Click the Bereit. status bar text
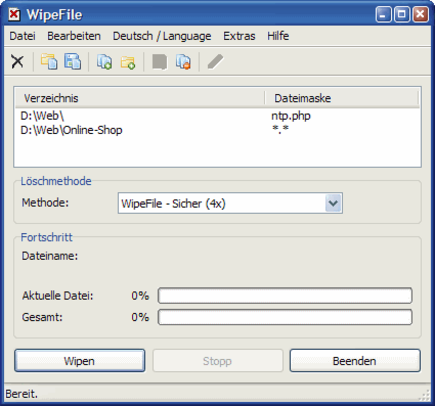The image size is (435, 406). (22, 394)
